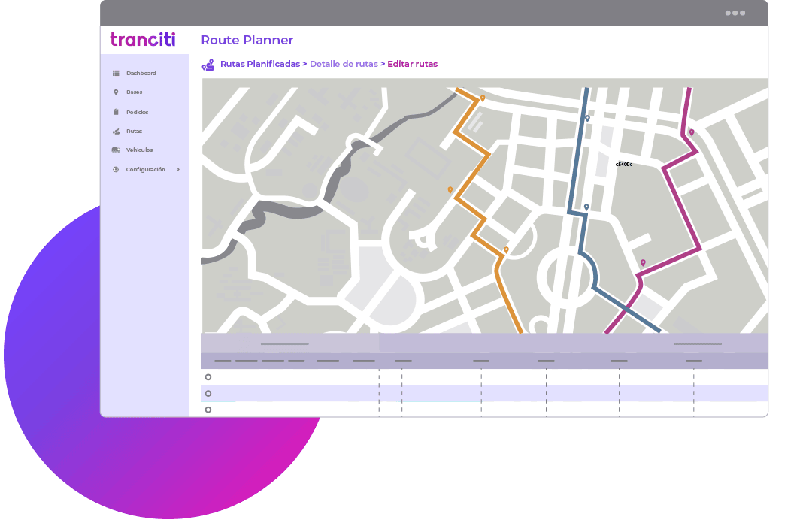Open the Rutas menu item
Viewport: 812px width, 520px height.
click(x=134, y=132)
